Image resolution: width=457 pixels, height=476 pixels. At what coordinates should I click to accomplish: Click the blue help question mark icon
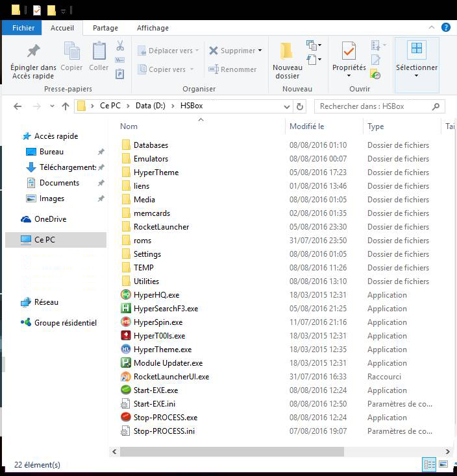(x=446, y=28)
